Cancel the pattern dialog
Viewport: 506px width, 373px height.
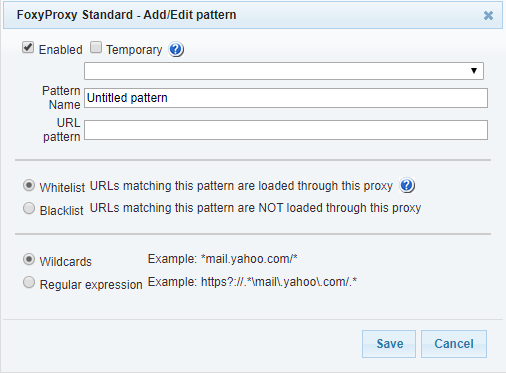pos(454,344)
